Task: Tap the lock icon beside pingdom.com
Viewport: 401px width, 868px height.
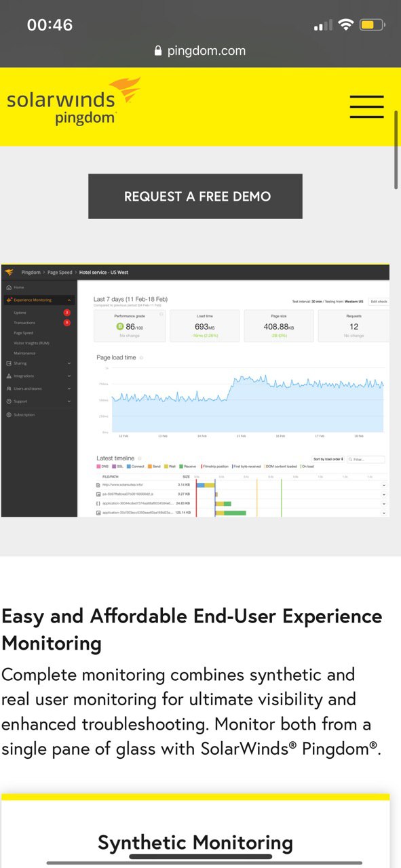Action: [159, 51]
